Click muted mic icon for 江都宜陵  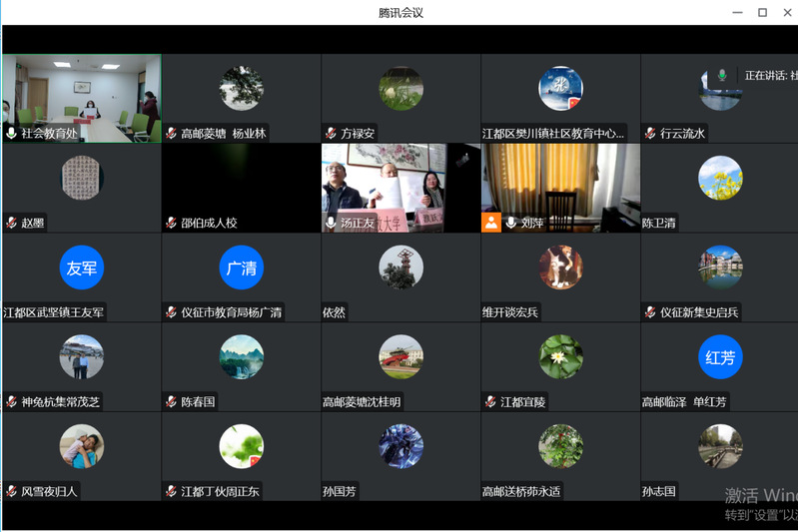pyautogui.click(x=490, y=402)
